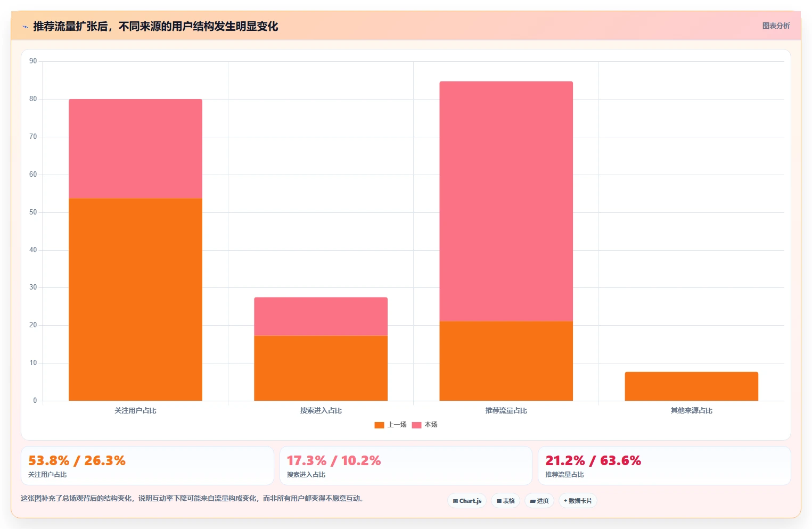Click the y-axis value 50

click(33, 212)
